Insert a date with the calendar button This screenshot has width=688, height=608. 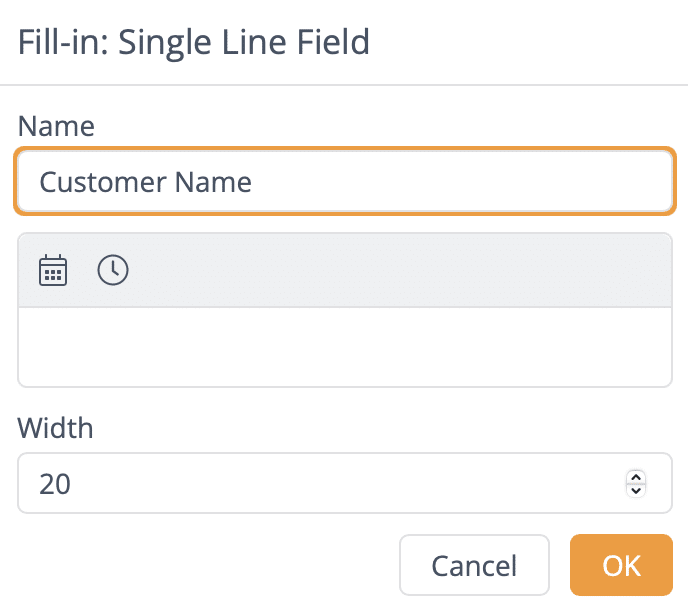[x=53, y=270]
